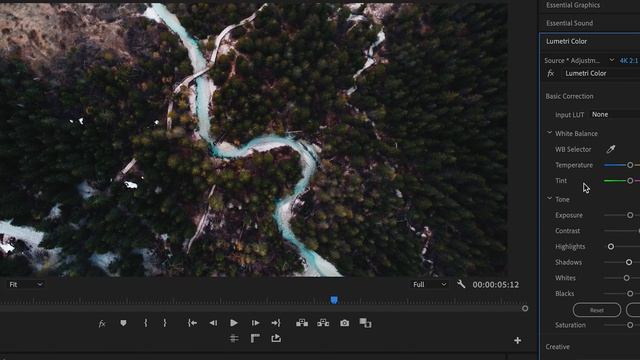Go to Out point button

click(276, 323)
